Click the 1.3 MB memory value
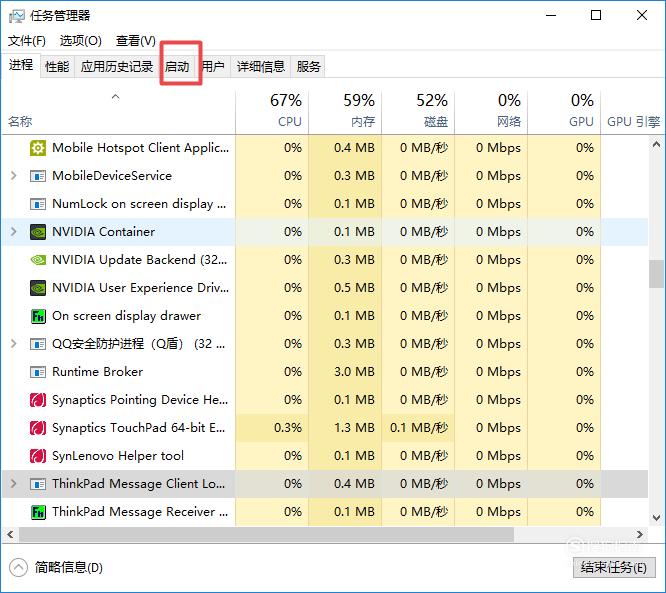Viewport: 666px width, 593px height. click(354, 428)
